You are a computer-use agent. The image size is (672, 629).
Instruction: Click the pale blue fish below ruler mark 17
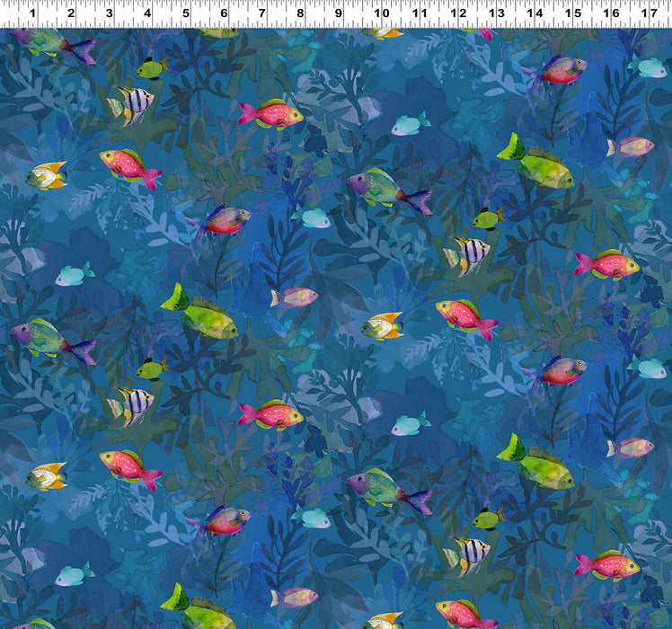[649, 66]
